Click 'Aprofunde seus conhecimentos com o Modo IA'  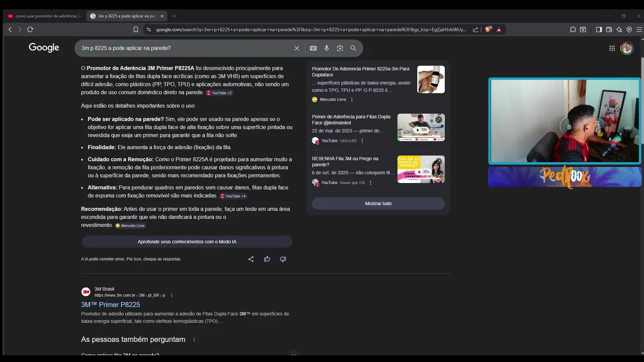pyautogui.click(x=187, y=242)
